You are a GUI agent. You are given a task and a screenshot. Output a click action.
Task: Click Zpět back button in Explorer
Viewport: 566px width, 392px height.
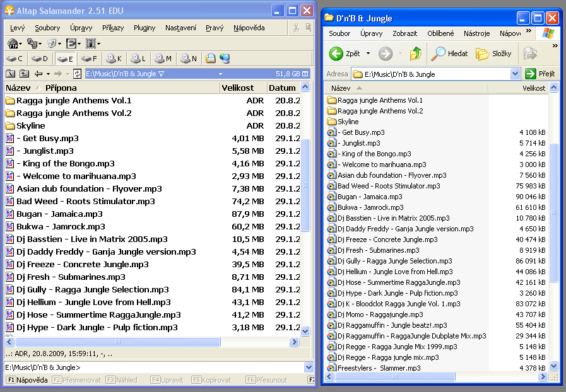click(345, 54)
